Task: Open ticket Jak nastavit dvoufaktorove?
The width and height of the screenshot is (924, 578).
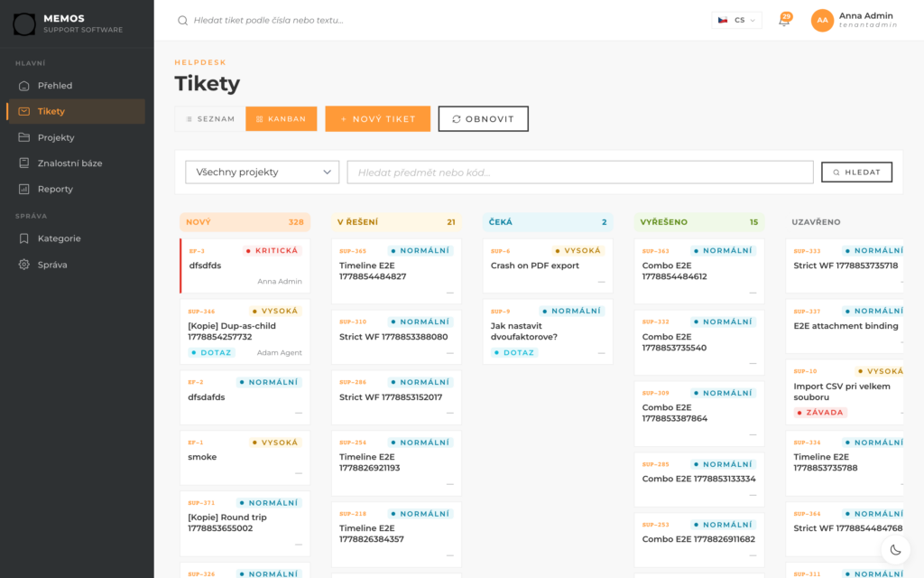Action: point(548,331)
